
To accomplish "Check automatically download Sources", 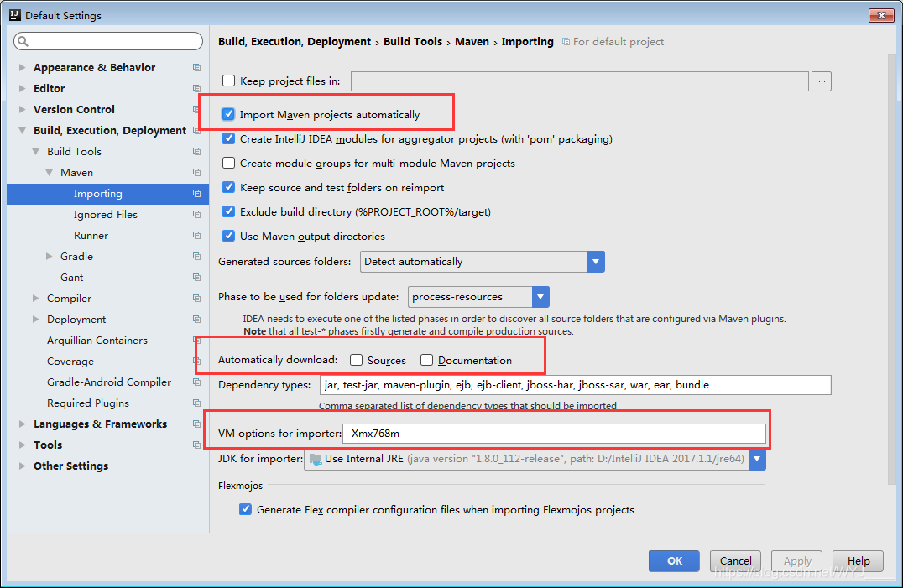I will pos(357,360).
